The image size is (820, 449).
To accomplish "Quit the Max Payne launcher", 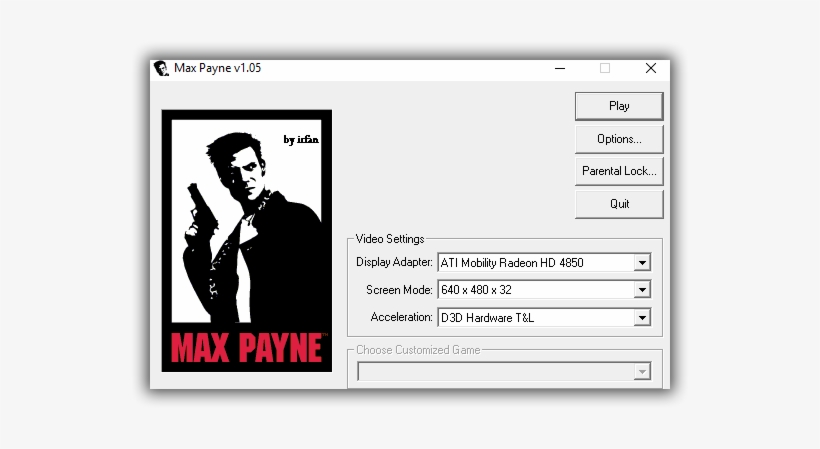I will point(619,204).
